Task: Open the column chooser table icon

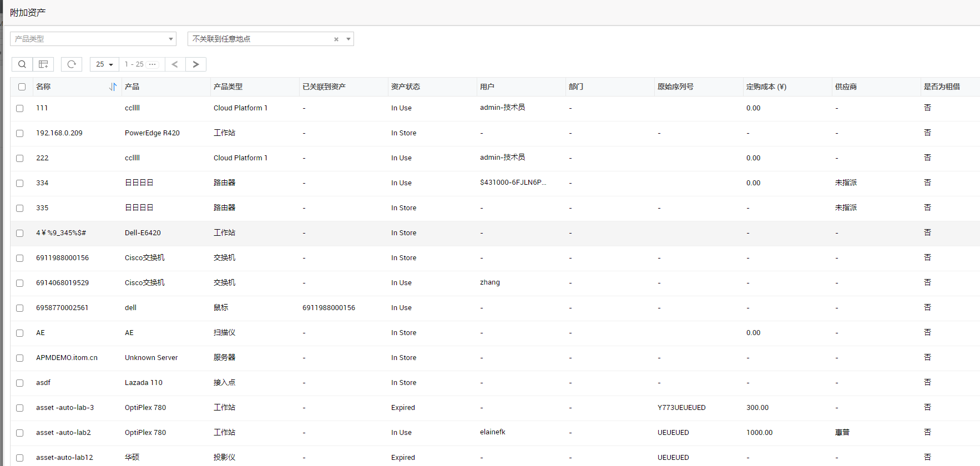Action: [x=43, y=64]
